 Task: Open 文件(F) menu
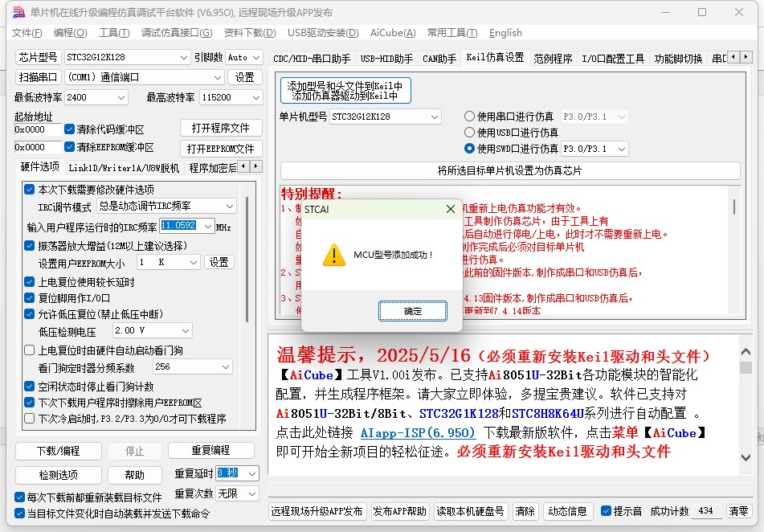[27, 33]
